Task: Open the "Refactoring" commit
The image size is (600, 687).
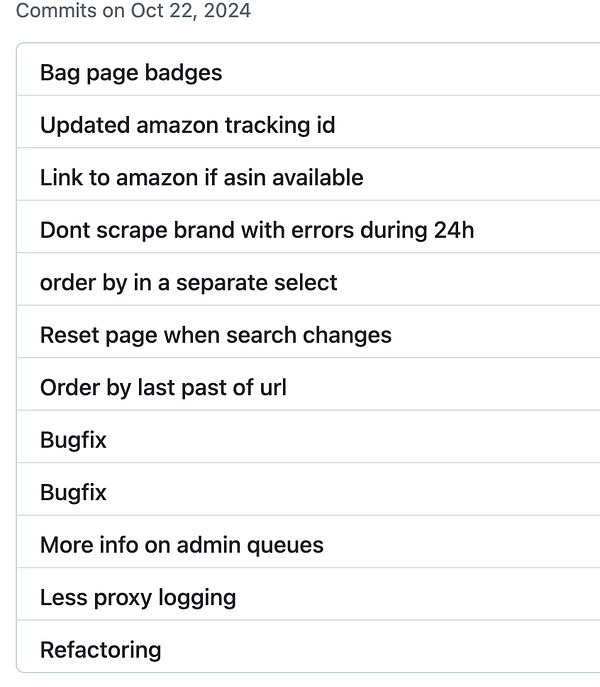Action: point(100,650)
